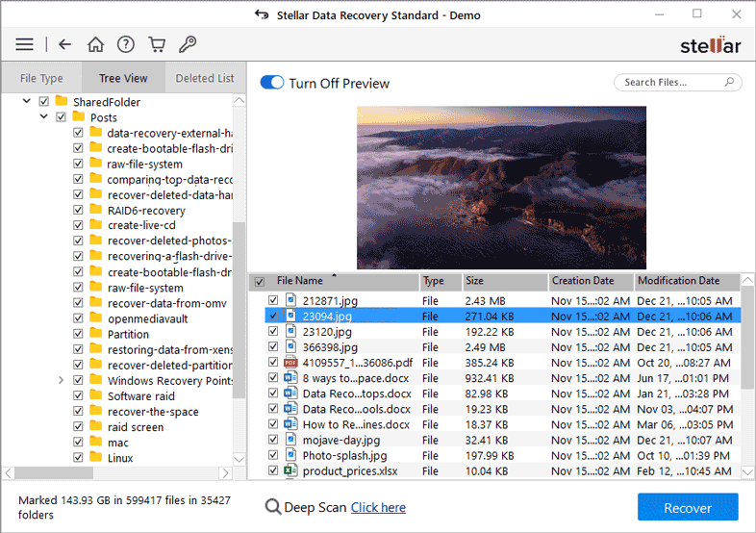Click the file list scroll up arrow
The height and width of the screenshot is (533, 756).
747,280
